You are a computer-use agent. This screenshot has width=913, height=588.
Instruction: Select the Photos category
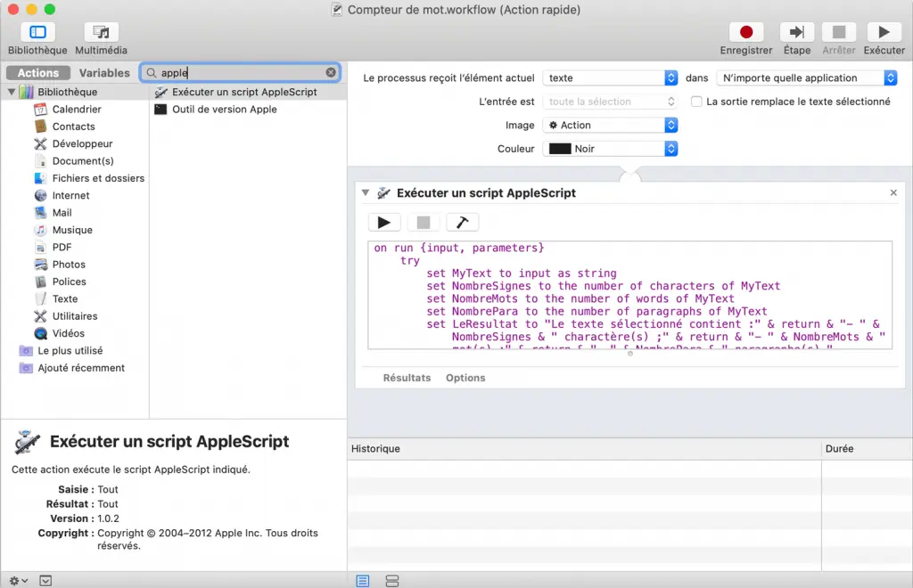click(x=69, y=265)
